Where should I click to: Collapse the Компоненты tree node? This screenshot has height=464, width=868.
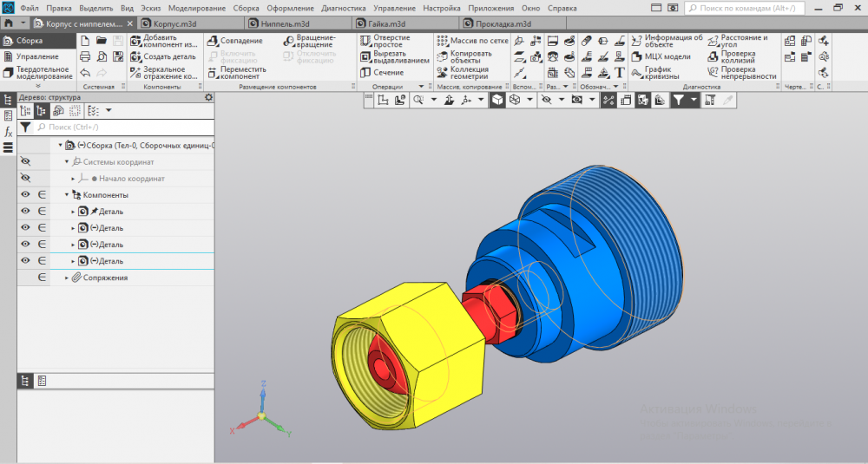tap(67, 195)
